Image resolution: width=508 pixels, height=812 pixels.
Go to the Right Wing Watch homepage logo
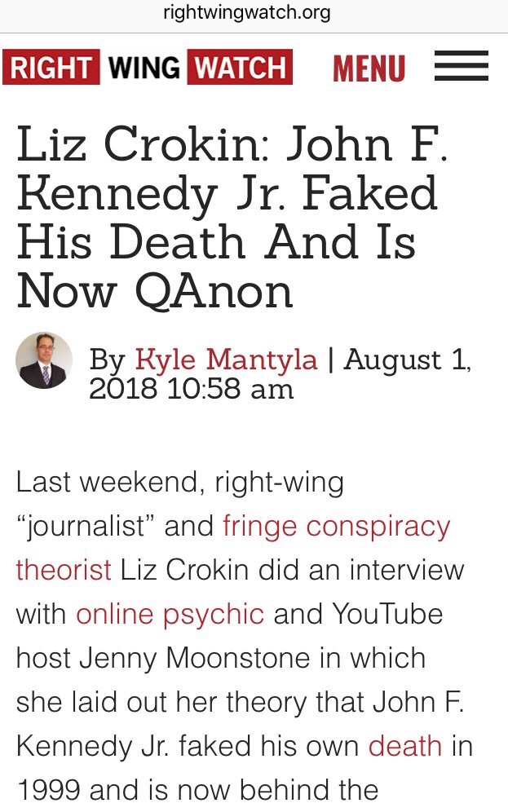pos(148,68)
